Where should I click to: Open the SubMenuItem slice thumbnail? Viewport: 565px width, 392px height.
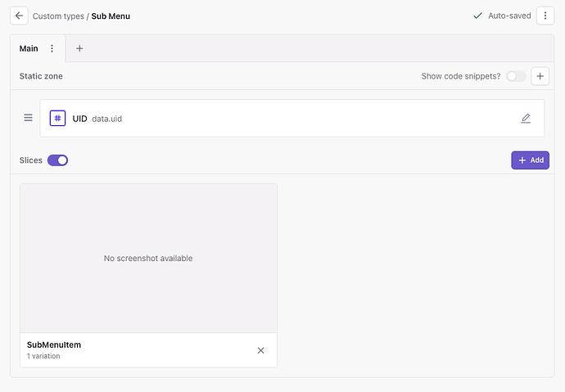click(x=148, y=258)
